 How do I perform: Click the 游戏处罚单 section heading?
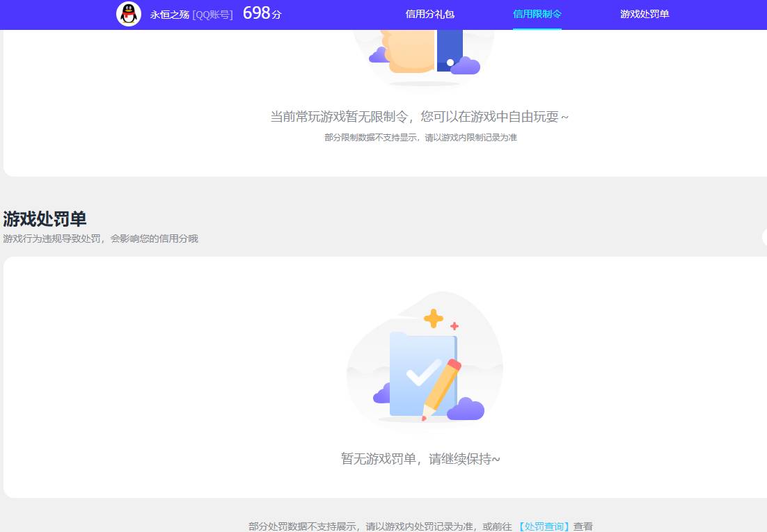(44, 219)
